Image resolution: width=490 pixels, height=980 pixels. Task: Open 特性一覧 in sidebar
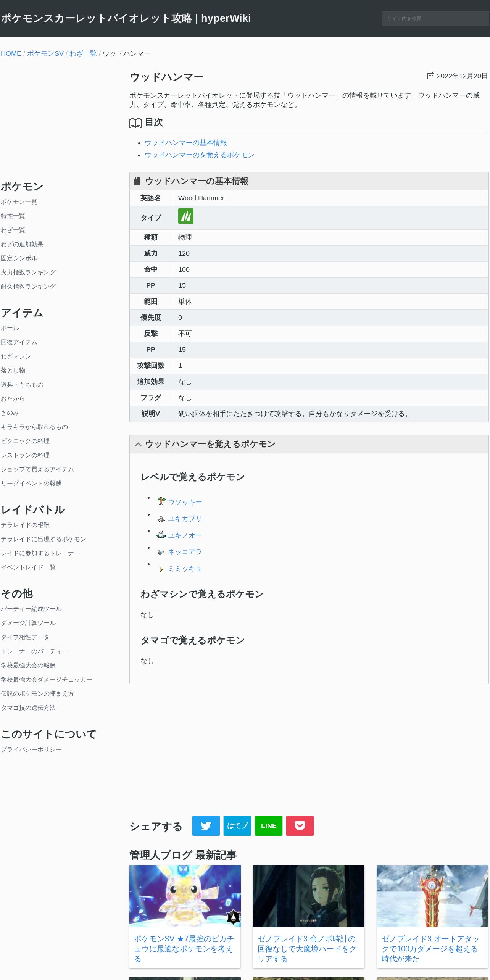click(x=13, y=216)
